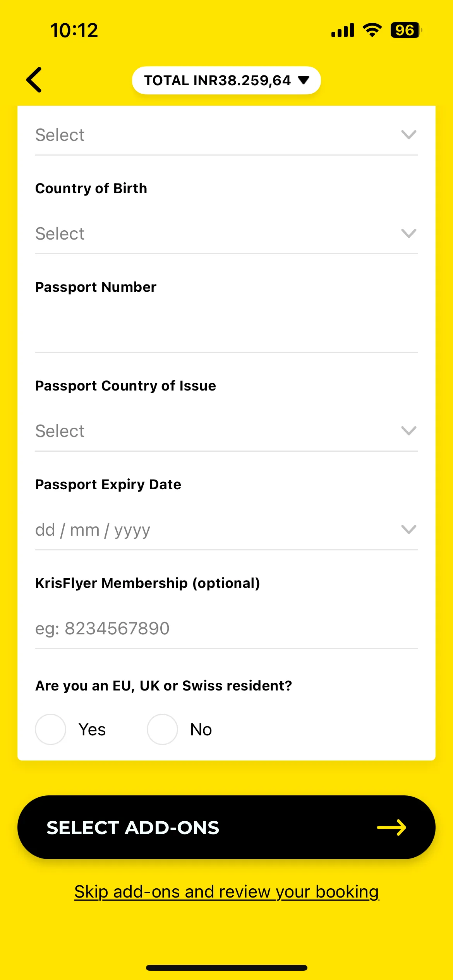Tap the chevron in Country of Birth row
The width and height of the screenshot is (453, 980).
pos(409,233)
